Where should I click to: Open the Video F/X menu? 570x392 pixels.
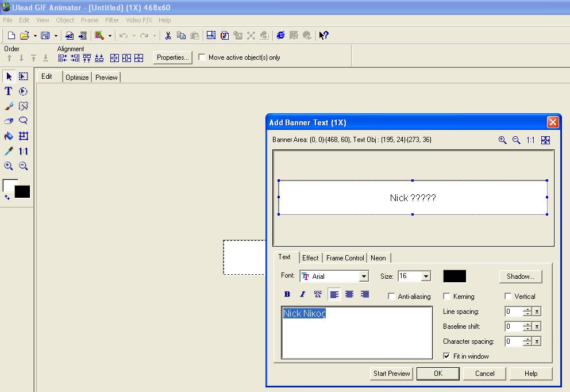(139, 20)
